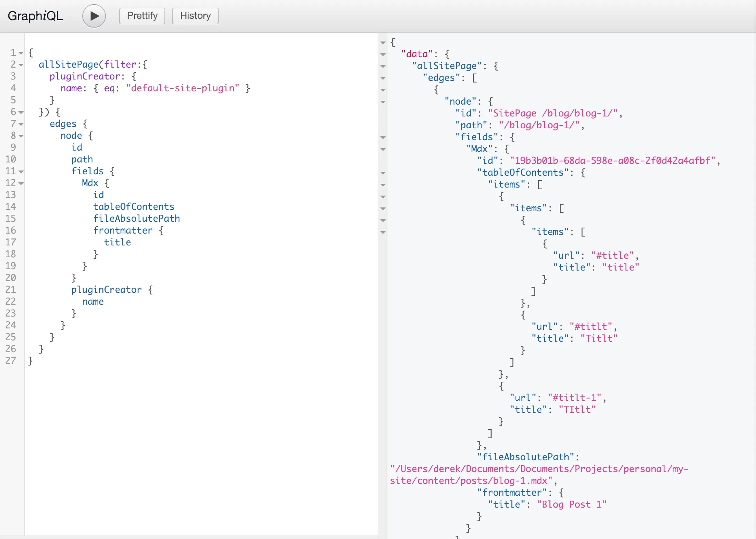Fold the fields block on line 11
This screenshot has height=539, width=756.
pos(21,172)
